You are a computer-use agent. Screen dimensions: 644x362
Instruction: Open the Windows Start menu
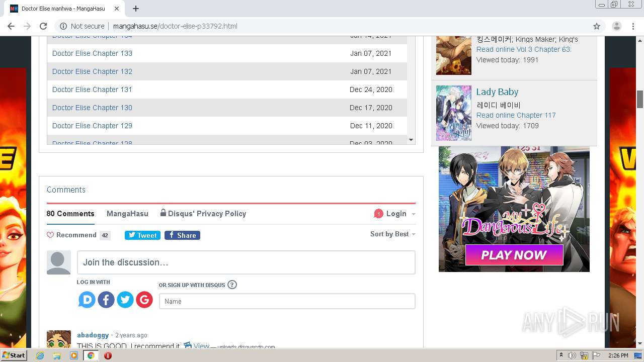14,355
